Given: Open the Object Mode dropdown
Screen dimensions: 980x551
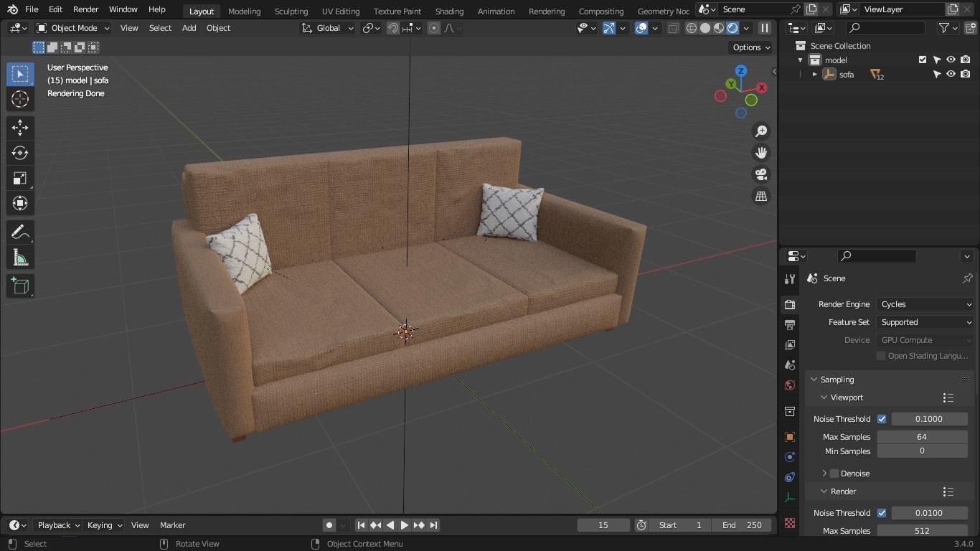Looking at the screenshot, I should point(72,28).
